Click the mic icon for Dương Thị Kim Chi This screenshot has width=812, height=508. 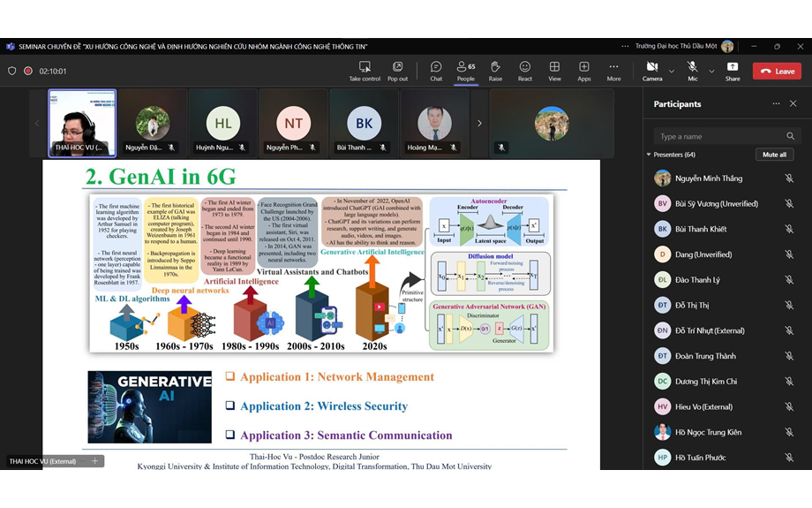pos(789,382)
